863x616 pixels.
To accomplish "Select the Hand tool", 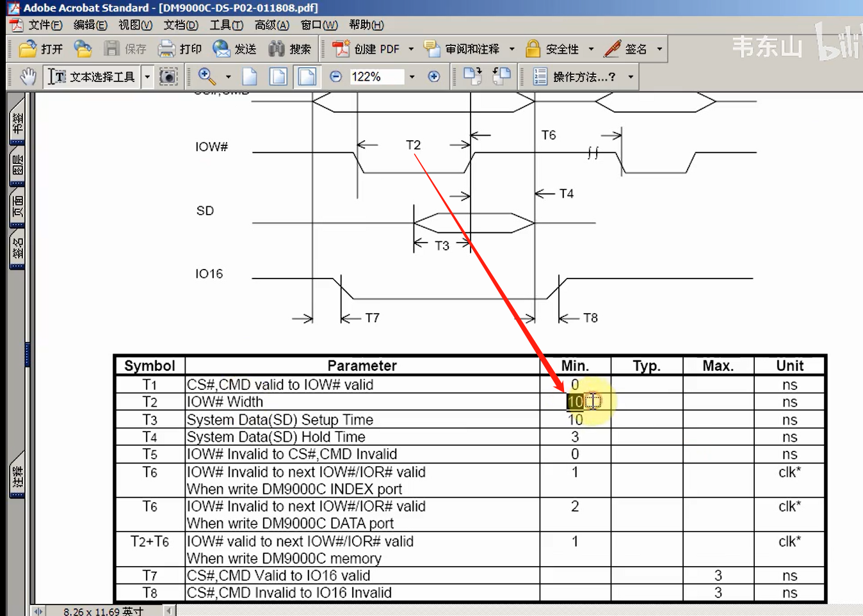I will [28, 77].
